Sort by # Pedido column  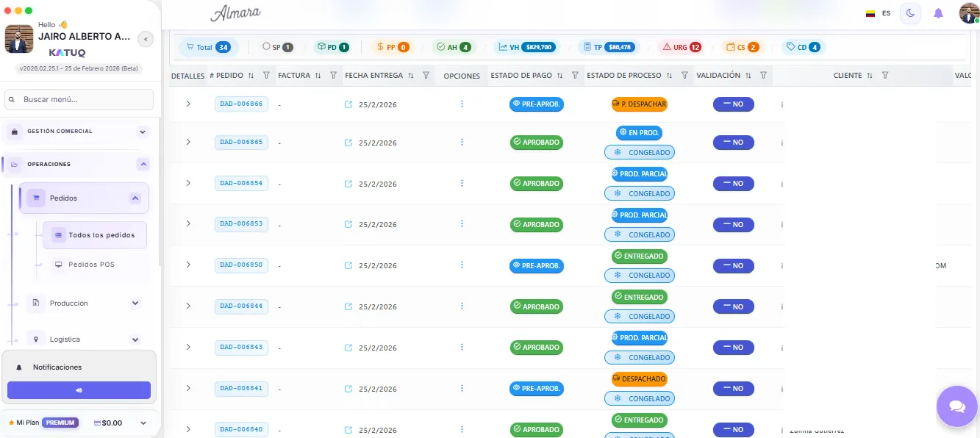click(251, 75)
